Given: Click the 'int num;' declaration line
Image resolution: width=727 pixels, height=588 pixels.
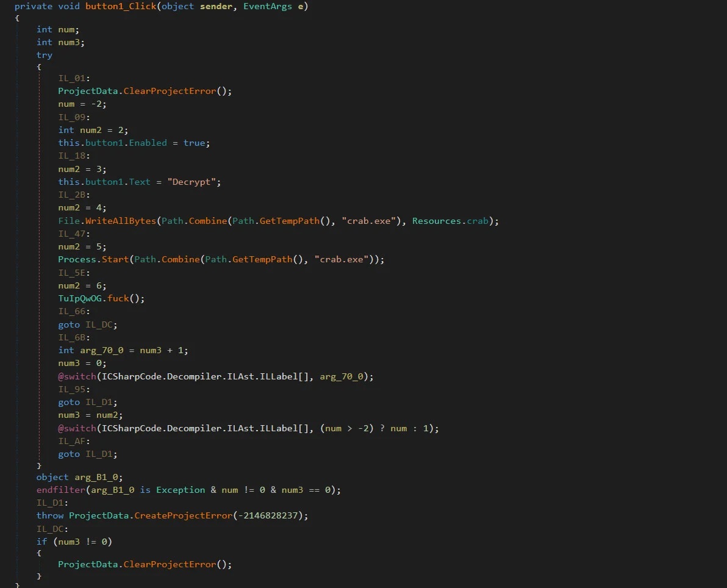Looking at the screenshot, I should click(x=58, y=30).
